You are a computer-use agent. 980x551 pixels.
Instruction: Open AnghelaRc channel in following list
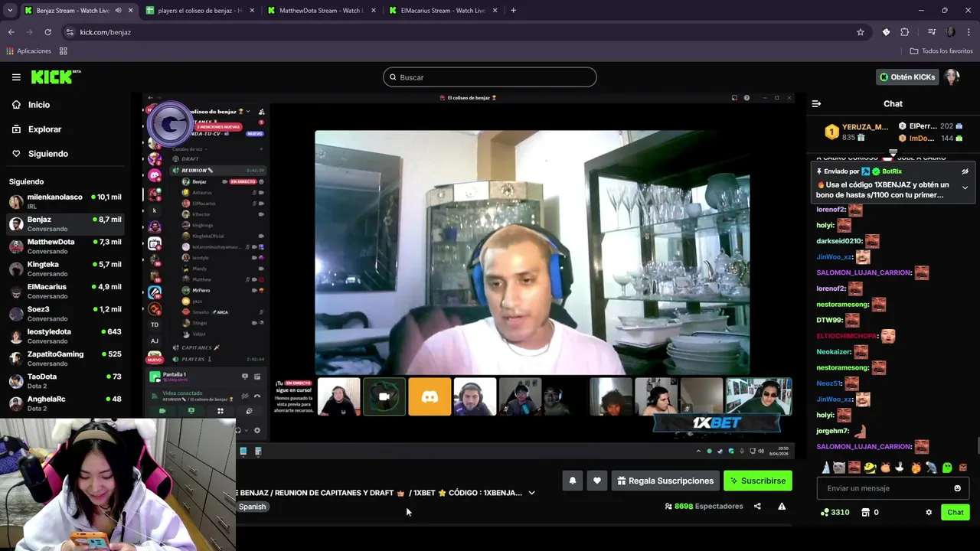click(65, 403)
